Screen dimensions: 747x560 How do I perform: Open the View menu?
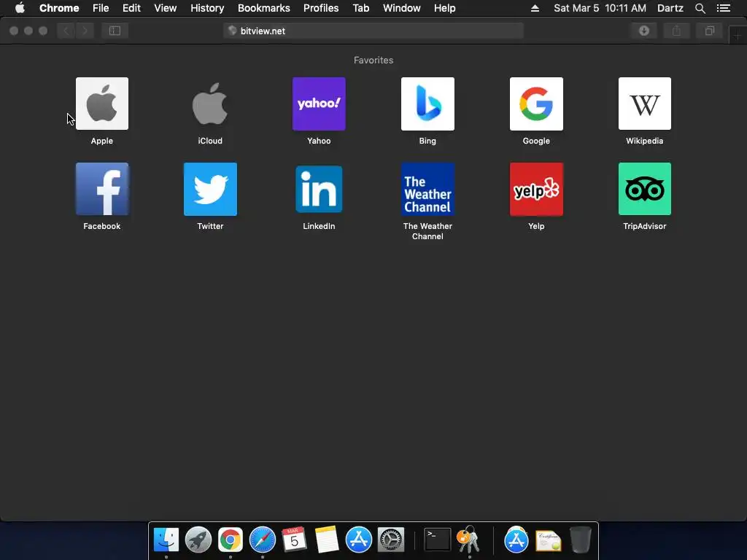tap(166, 8)
